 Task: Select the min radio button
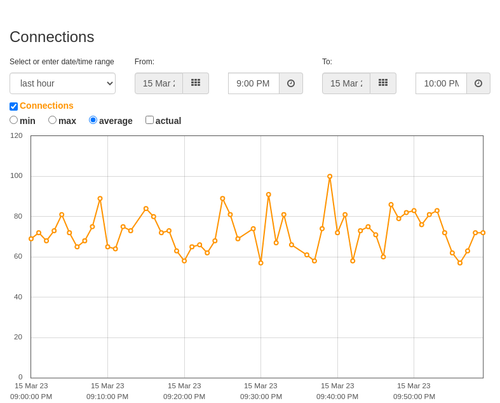14,120
